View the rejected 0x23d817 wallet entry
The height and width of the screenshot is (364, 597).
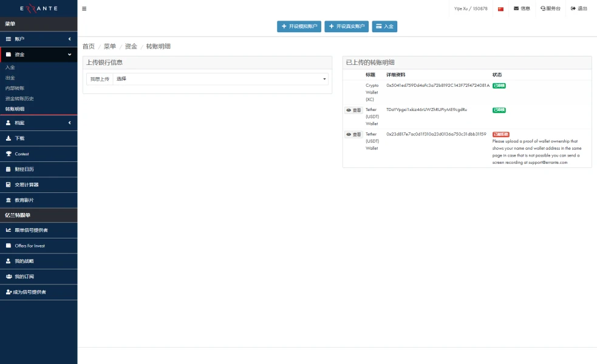coord(353,135)
